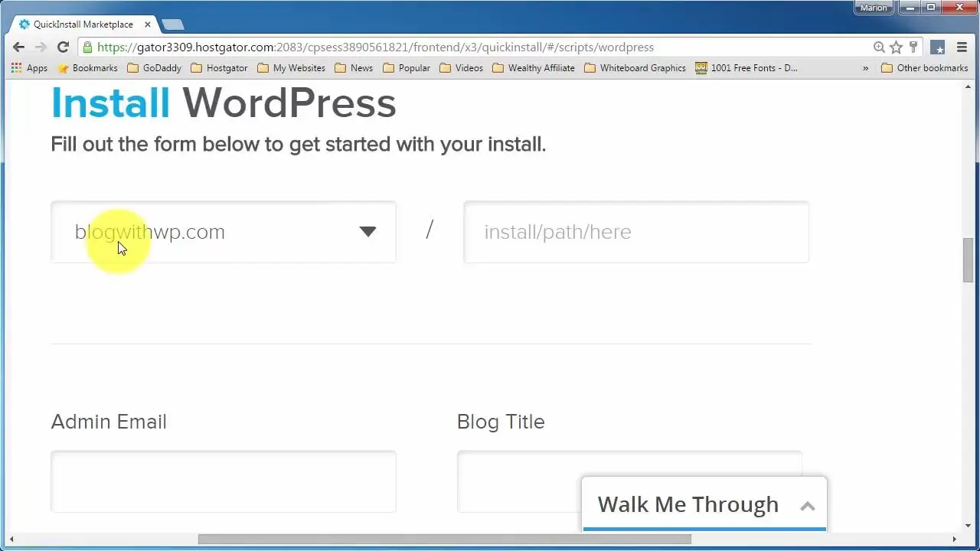This screenshot has height=551, width=980.
Task: Click the Marion profile button
Action: (x=874, y=8)
